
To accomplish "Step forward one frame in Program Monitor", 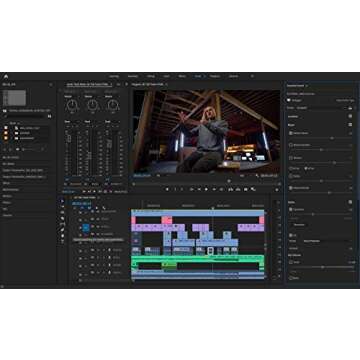I will (214, 189).
